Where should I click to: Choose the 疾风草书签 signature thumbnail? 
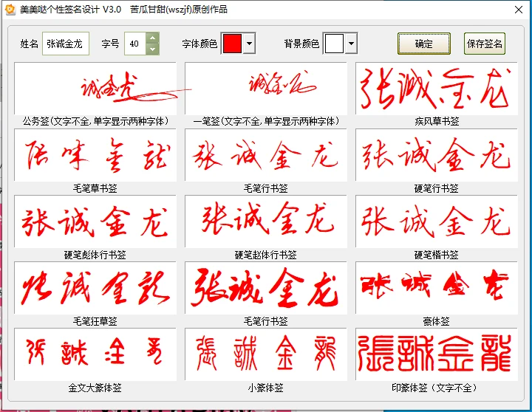[x=436, y=89]
